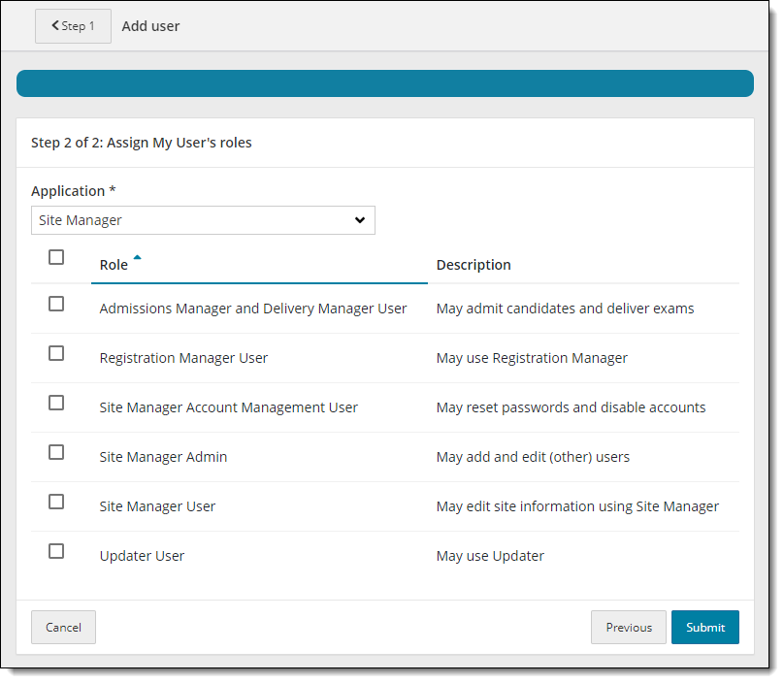Screen dimensions: 784x683
Task: Click the 'Site Manager User' role name
Action: [x=157, y=507]
